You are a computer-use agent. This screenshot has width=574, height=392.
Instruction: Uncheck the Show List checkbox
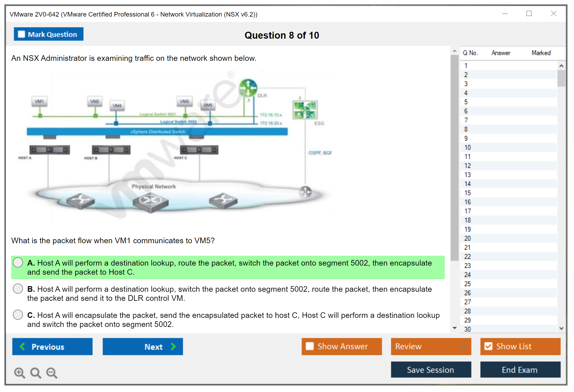point(488,346)
